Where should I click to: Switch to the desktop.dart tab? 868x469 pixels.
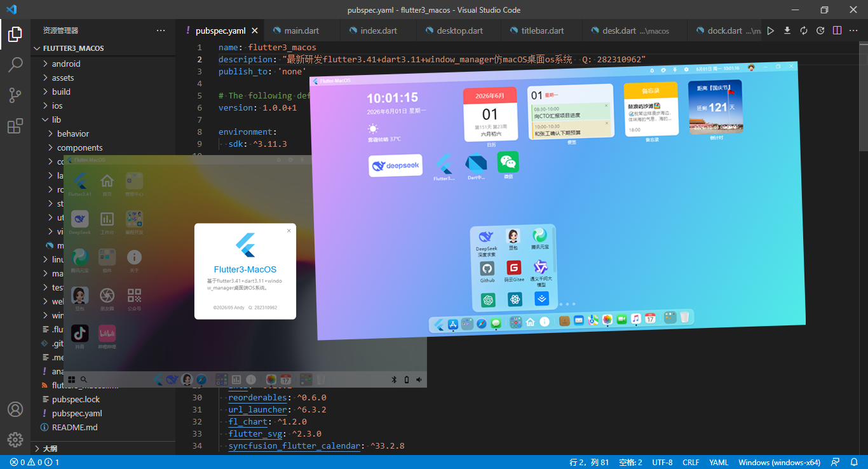point(459,31)
